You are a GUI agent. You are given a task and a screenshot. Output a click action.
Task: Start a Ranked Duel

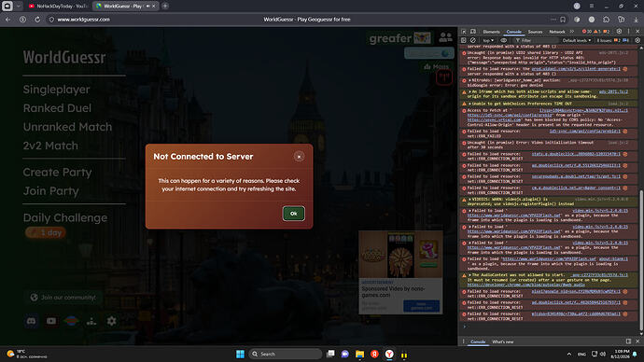[x=57, y=108]
